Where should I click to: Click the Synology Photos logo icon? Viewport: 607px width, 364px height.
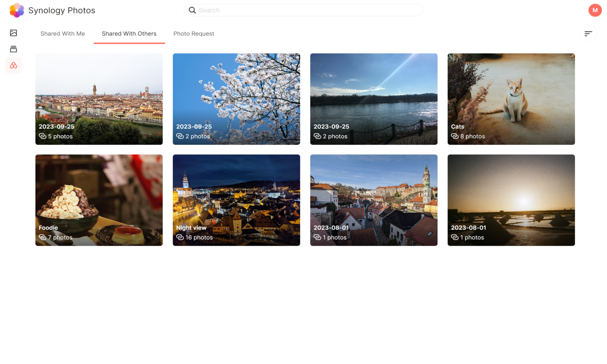pos(17,10)
